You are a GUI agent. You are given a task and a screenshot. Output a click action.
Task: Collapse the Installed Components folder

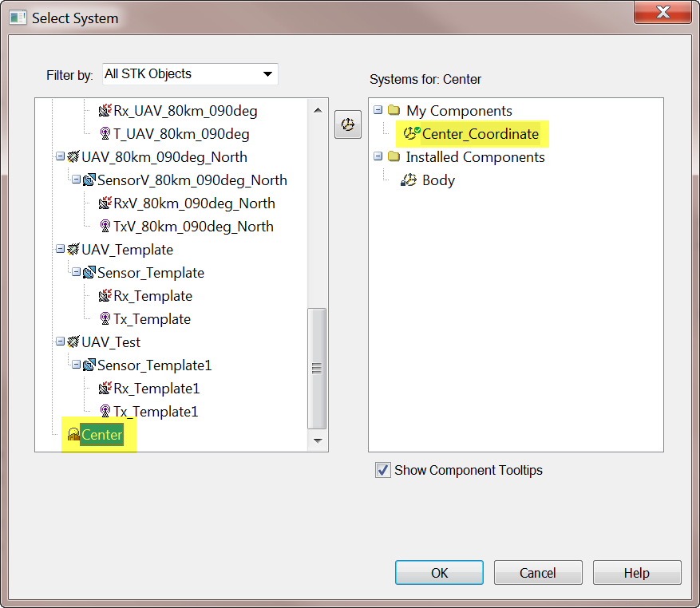click(x=378, y=157)
